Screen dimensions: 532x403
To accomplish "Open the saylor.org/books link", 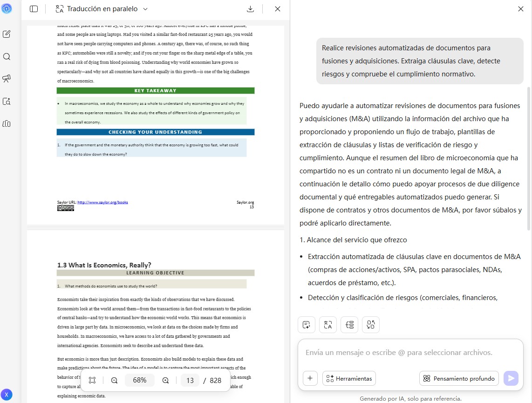I will tap(102, 202).
